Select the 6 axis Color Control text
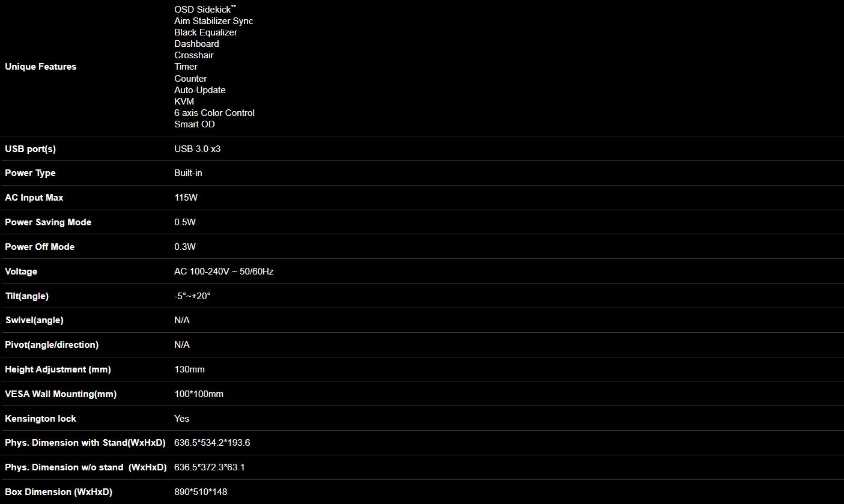Image resolution: width=844 pixels, height=504 pixels. point(214,113)
